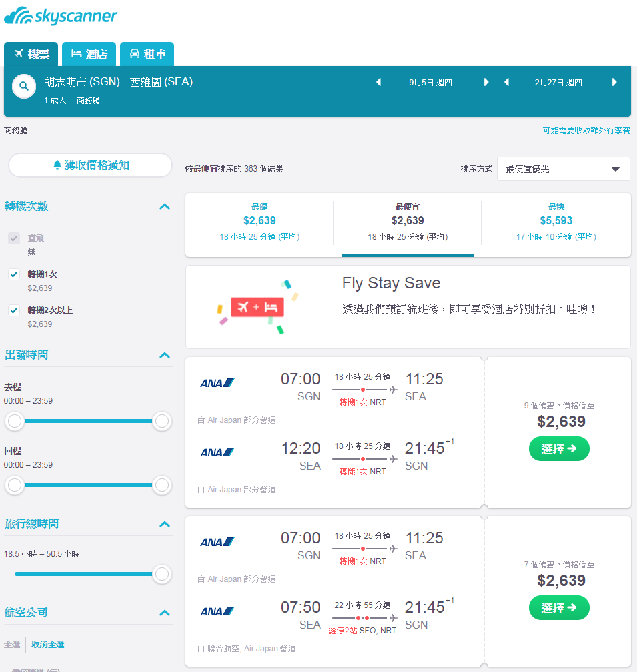The image size is (637, 672).
Task: Switch to the 租車 car rental tab
Action: [147, 55]
